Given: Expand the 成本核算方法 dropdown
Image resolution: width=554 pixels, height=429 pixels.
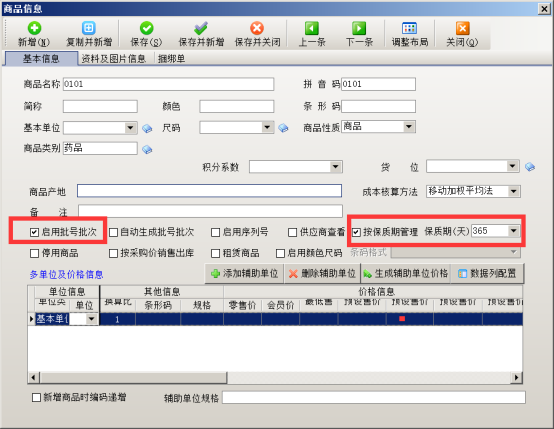Looking at the screenshot, I should (514, 192).
